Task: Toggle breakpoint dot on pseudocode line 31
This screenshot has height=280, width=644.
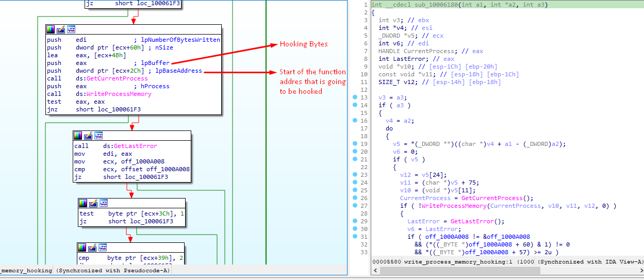Action: pyautogui.click(x=355, y=237)
